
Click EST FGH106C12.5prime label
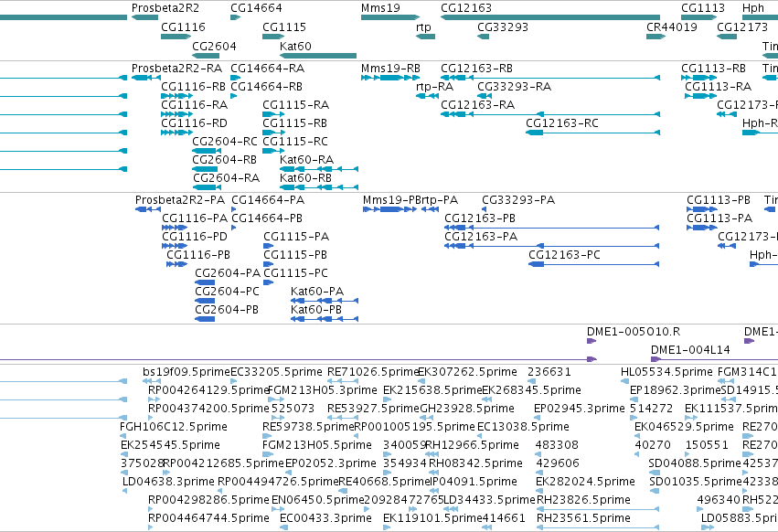tap(174, 427)
